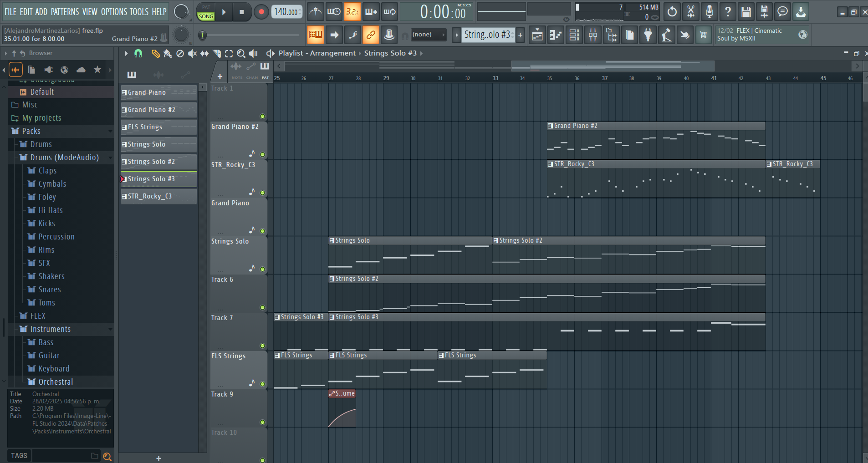Open the Piano roll view icon
Image resolution: width=868 pixels, height=463 pixels.
click(x=556, y=35)
